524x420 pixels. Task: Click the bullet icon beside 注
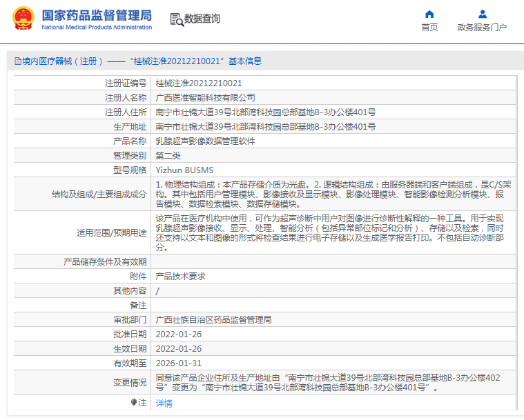tap(134, 402)
